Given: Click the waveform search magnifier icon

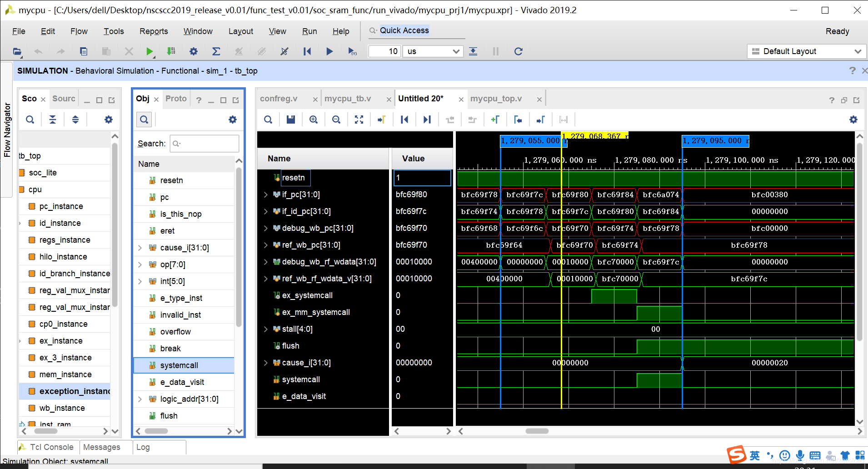Looking at the screenshot, I should point(268,120).
